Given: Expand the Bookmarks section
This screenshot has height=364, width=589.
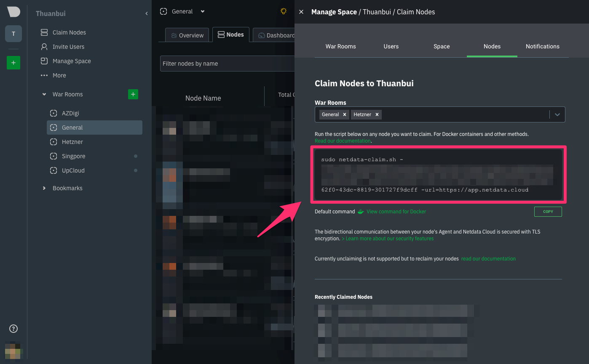Looking at the screenshot, I should pyautogui.click(x=44, y=188).
